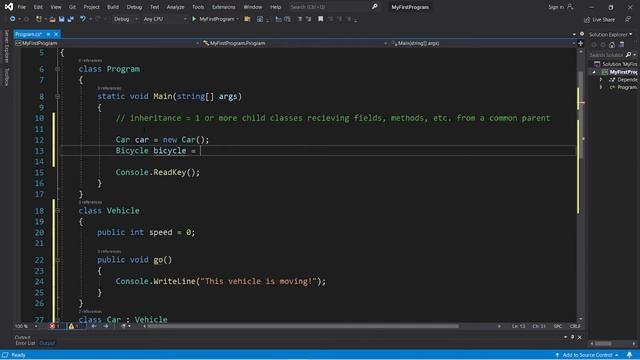Open the Analyze menu
The image size is (640, 360).
pos(176,7)
